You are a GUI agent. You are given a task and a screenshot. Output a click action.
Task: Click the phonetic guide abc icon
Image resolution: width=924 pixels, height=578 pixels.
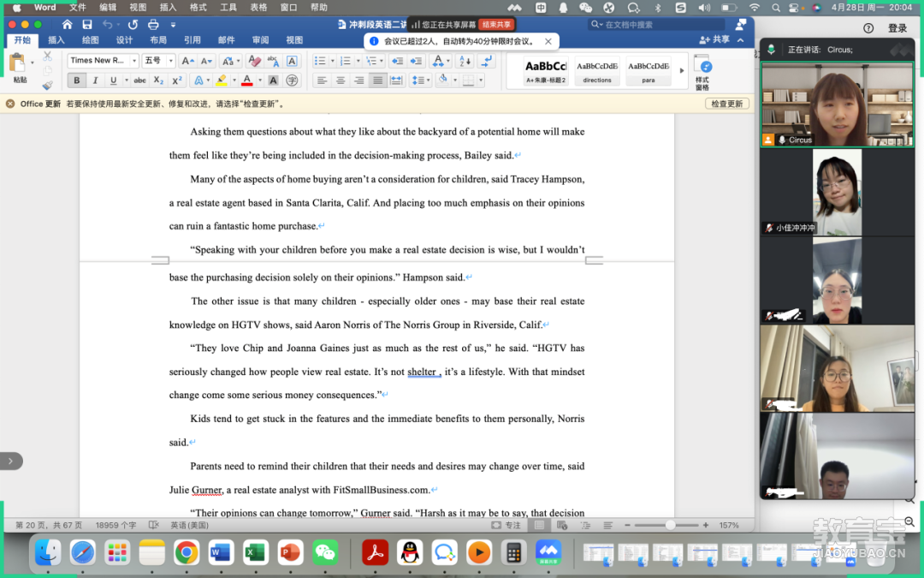click(x=273, y=61)
